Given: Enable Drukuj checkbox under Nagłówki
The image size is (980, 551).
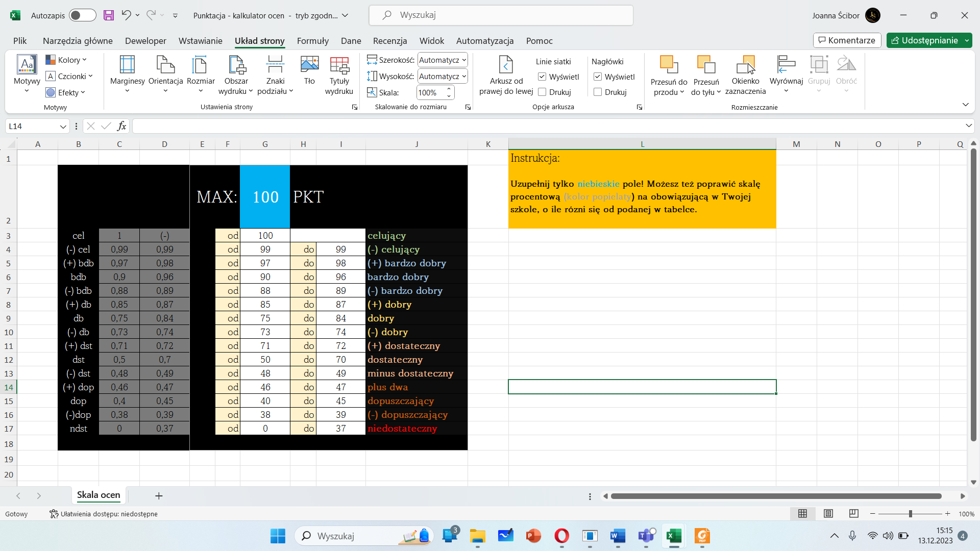Looking at the screenshot, I should tap(598, 92).
